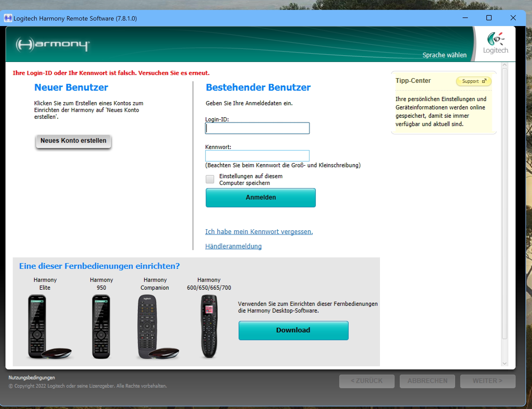532x409 pixels.
Task: Focus the Login-ID input field
Action: coord(257,128)
